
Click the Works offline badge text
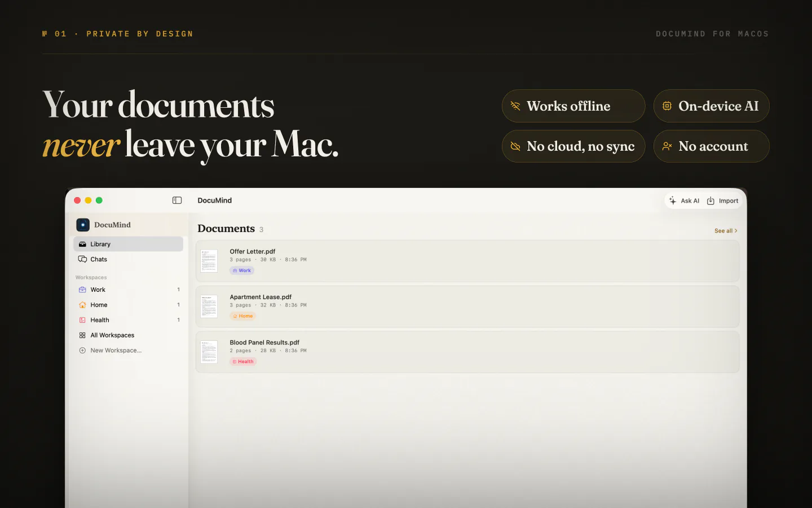pos(568,106)
